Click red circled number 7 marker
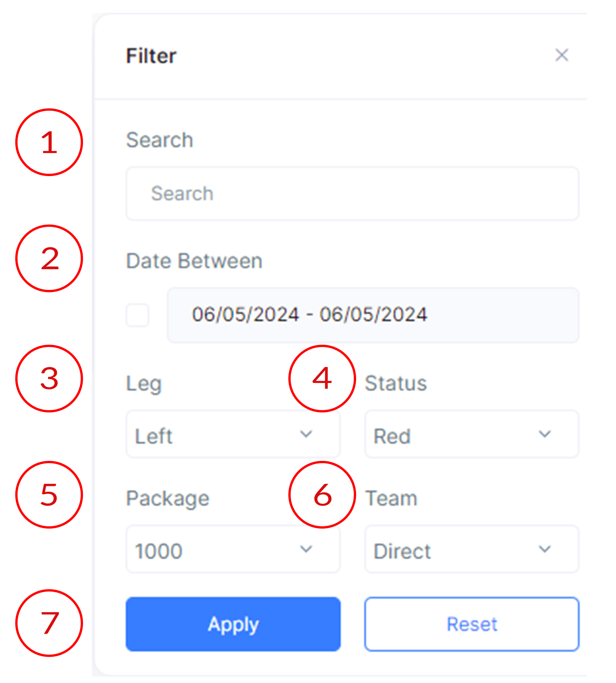The width and height of the screenshot is (616, 683). click(49, 623)
